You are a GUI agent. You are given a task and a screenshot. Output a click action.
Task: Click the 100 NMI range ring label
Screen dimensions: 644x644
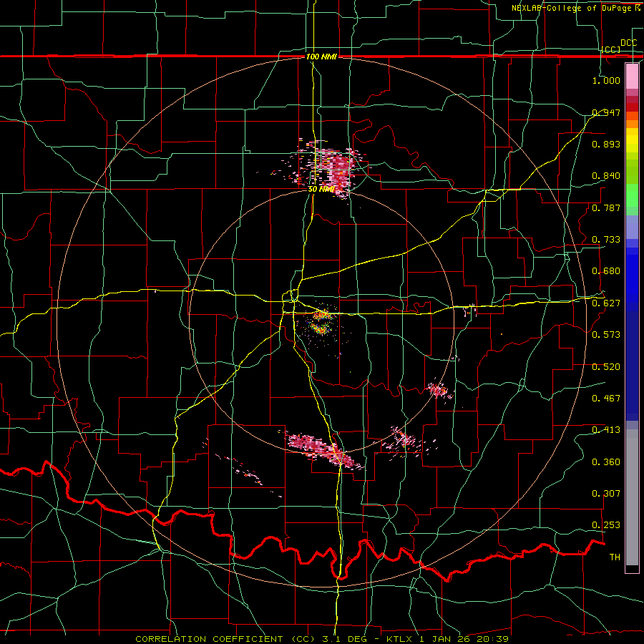coord(321,57)
